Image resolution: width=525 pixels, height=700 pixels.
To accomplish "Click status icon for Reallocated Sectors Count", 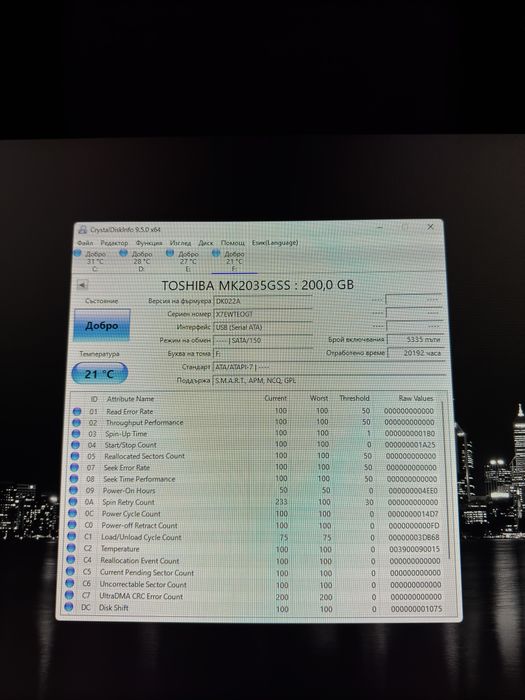I will (75, 456).
